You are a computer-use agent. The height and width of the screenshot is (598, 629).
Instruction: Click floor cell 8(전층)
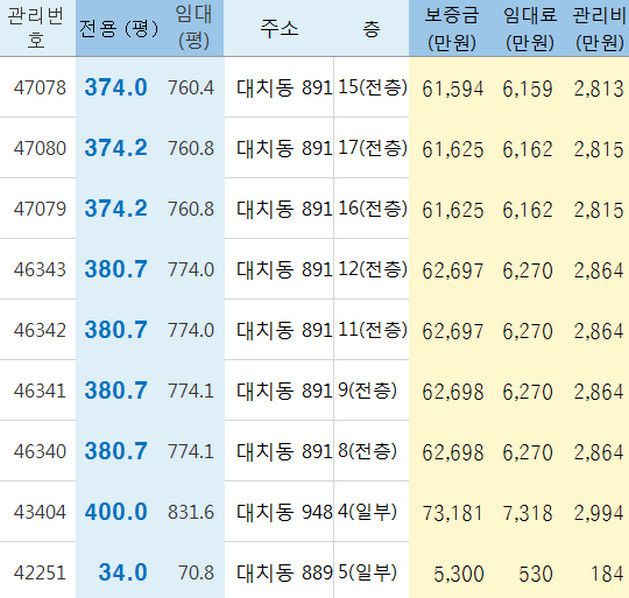pos(367,451)
